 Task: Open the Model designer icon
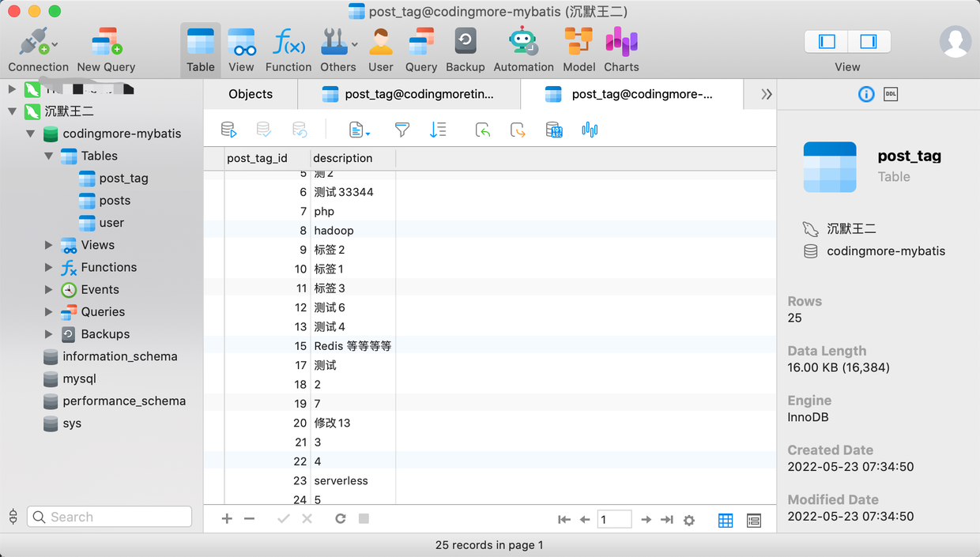[579, 49]
